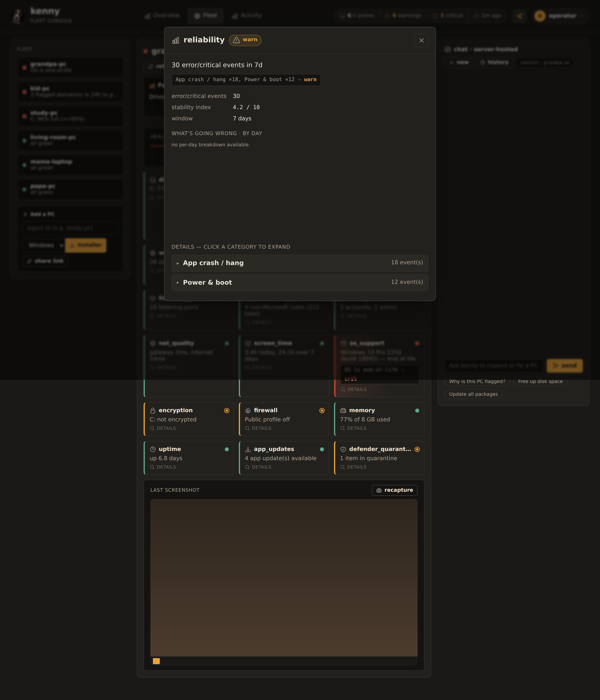This screenshot has width=600, height=700.
Task: Select the '18 event(s)' count
Action: click(x=407, y=262)
